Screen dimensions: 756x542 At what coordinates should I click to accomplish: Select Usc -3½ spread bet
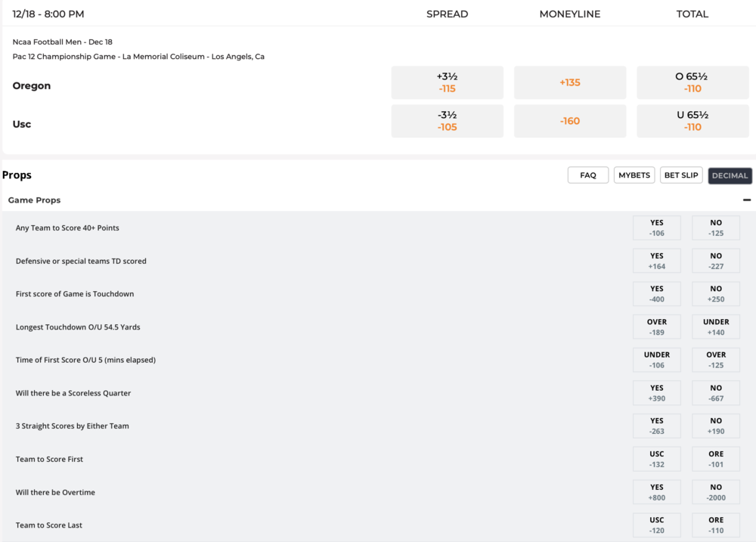tap(447, 121)
